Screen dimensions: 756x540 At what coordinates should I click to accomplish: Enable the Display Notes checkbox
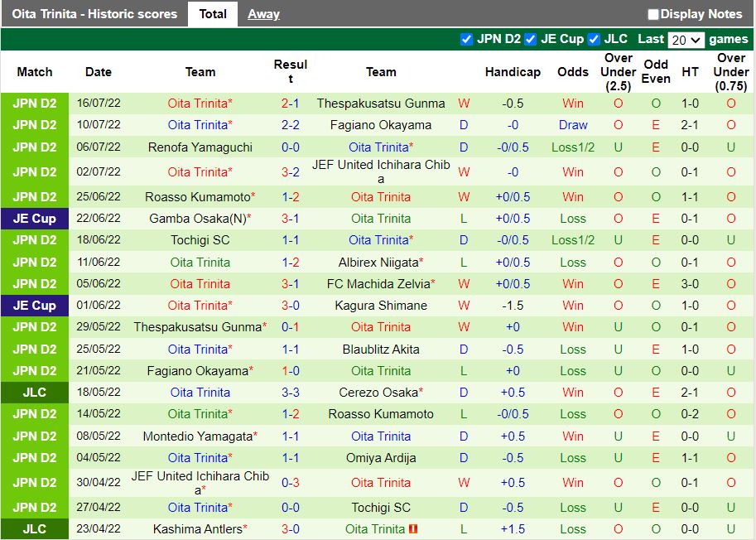652,14
